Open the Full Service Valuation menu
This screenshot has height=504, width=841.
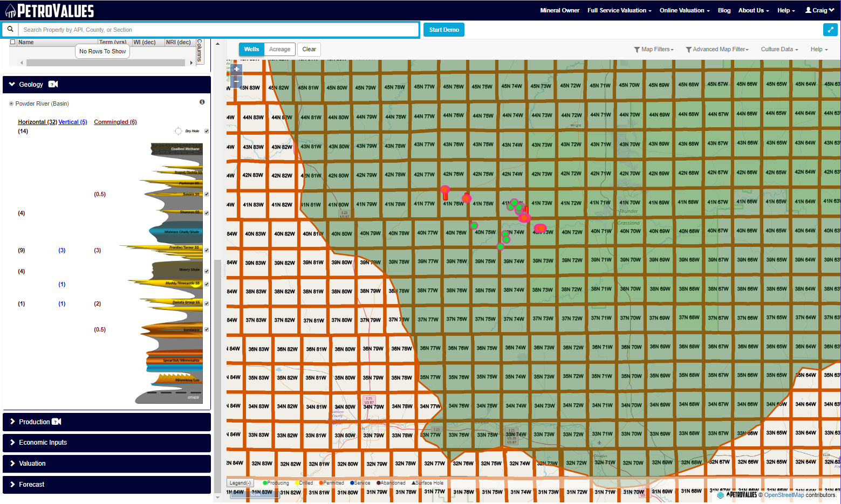pyautogui.click(x=619, y=10)
